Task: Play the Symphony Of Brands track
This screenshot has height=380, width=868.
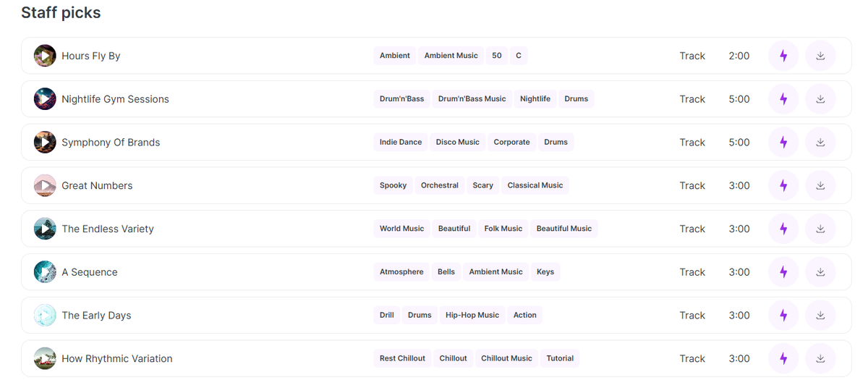Action: [45, 143]
